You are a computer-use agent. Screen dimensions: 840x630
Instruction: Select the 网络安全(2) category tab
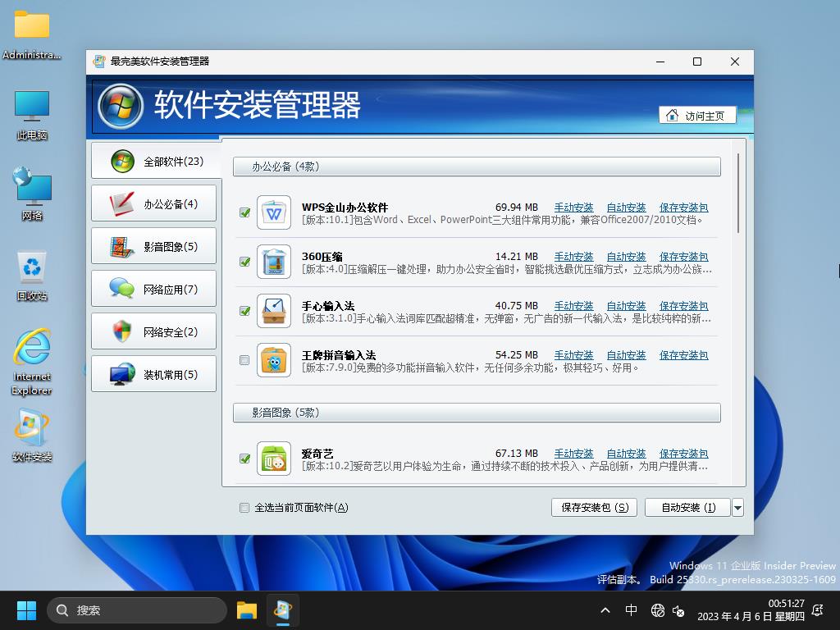coord(154,331)
